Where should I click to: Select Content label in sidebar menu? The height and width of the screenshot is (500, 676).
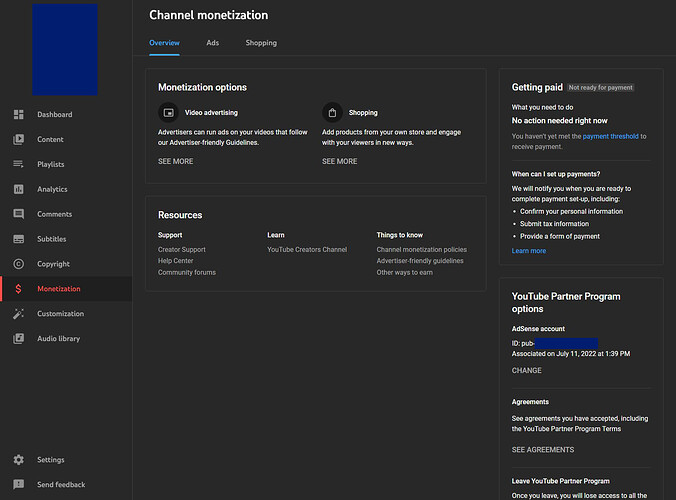click(x=50, y=139)
